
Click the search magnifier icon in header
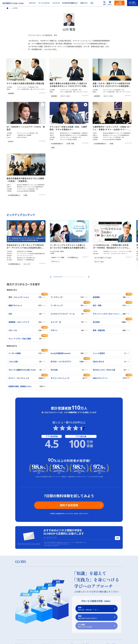click(x=104, y=2)
